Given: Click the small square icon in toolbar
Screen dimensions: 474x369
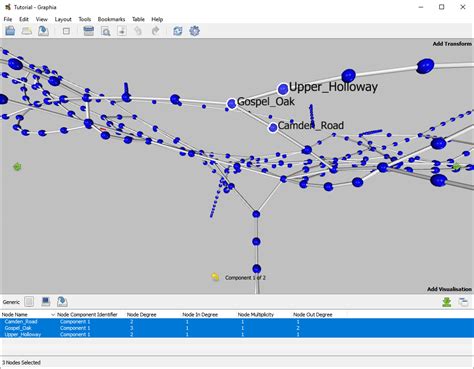Looking at the screenshot, I should coord(66,31).
